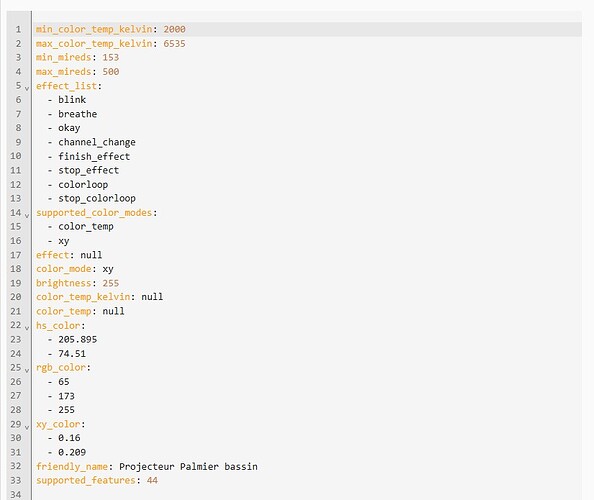Select the brightness value 255 on line 19
Screen dimensions: 594x500
click(x=111, y=284)
